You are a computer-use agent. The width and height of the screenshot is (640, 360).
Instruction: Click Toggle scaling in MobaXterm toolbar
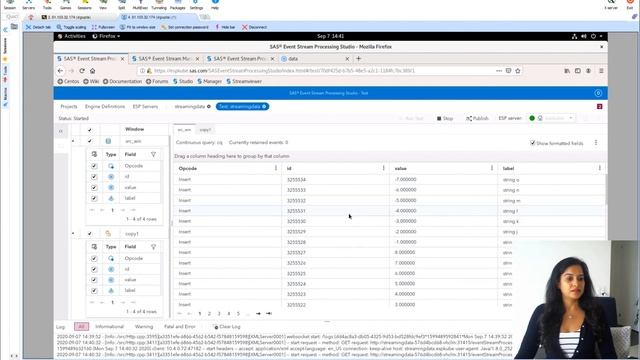(x=71, y=27)
